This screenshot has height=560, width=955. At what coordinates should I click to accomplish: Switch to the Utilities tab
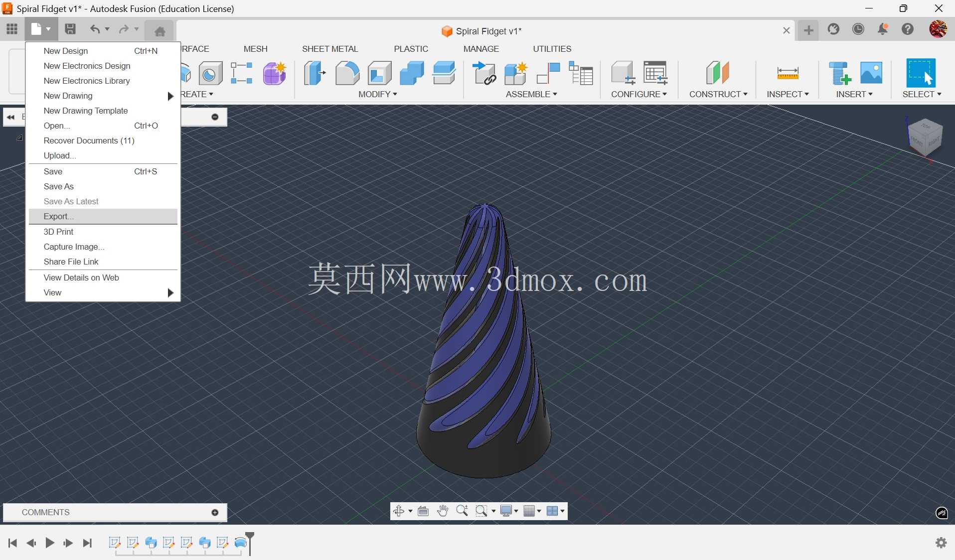[x=552, y=49]
